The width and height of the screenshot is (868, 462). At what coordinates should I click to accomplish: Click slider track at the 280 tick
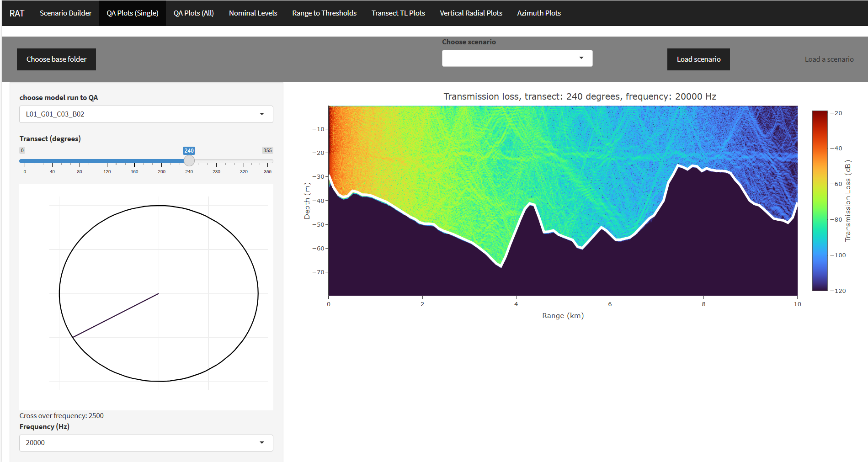217,161
